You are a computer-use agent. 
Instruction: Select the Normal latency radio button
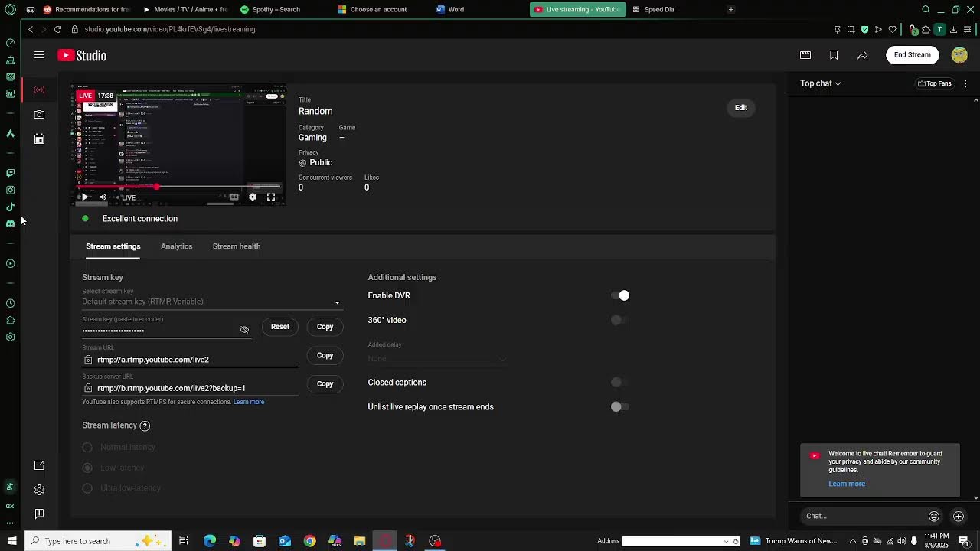coord(87,448)
